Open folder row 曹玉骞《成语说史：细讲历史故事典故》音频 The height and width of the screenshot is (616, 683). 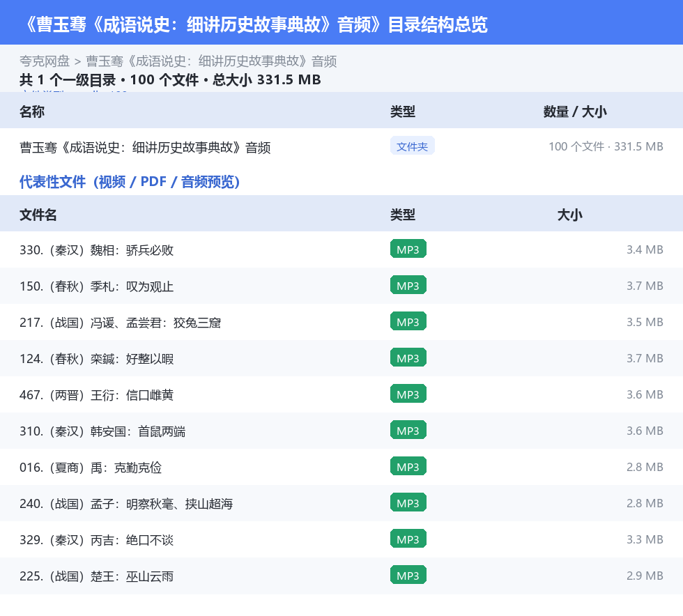point(145,147)
